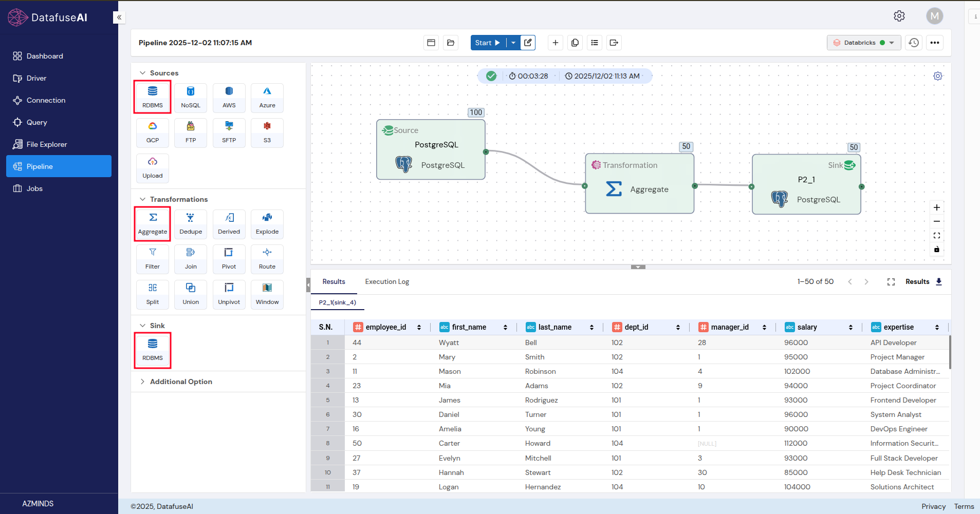
Task: Switch to the Execution Log tab
Action: pyautogui.click(x=386, y=281)
